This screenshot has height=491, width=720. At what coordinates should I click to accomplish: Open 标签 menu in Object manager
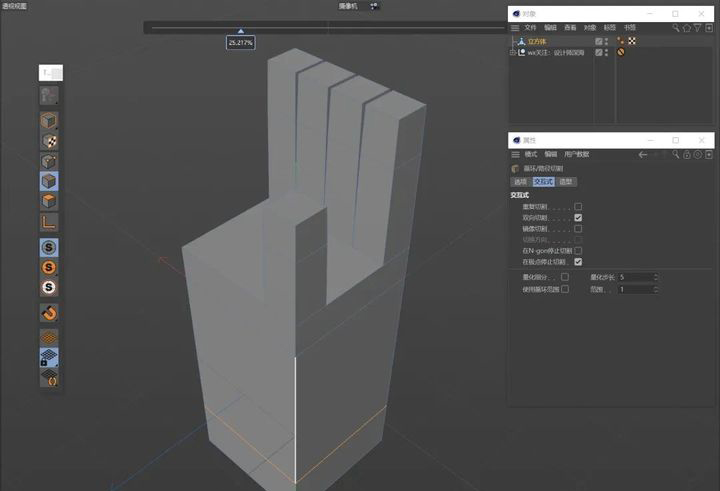609,28
